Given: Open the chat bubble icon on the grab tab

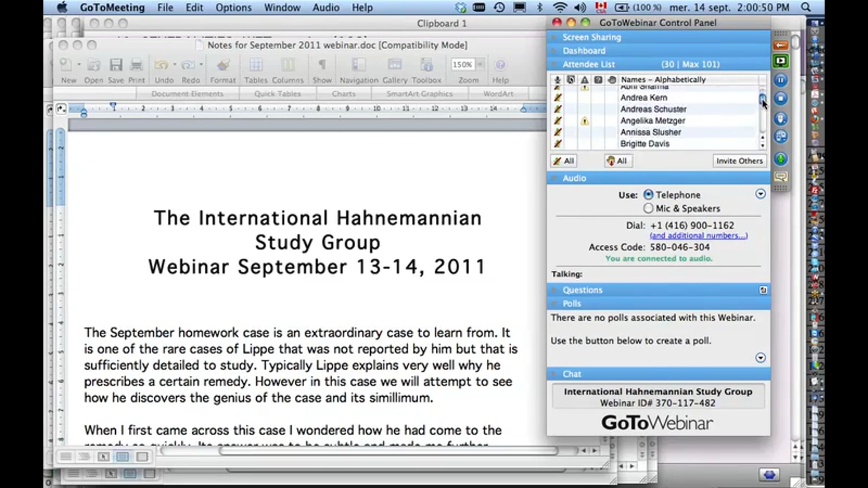Looking at the screenshot, I should (x=780, y=177).
